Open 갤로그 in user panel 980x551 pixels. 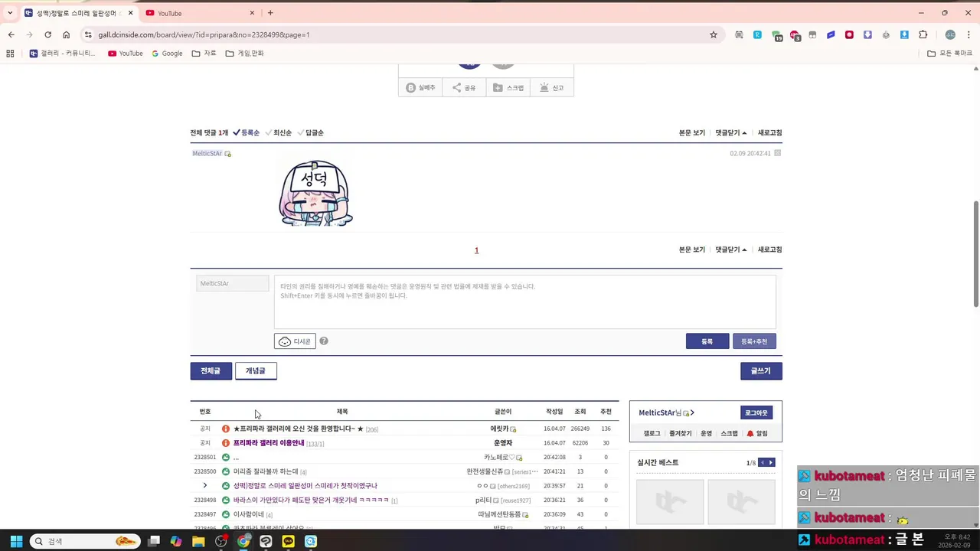[x=652, y=433]
